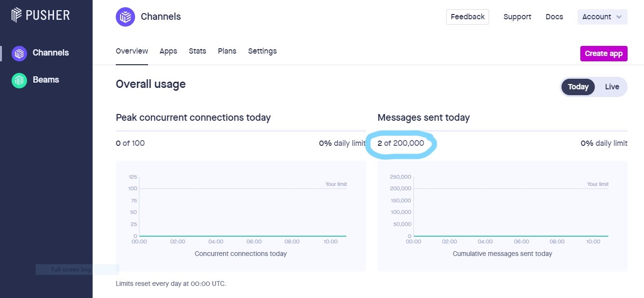Click the Create app button
Viewport: 644px width, 298px height.
click(603, 54)
